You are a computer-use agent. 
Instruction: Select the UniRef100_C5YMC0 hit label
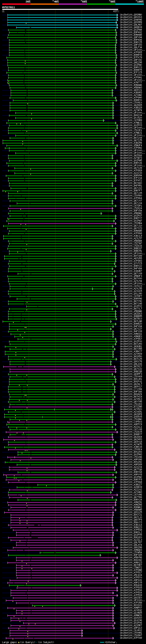click(x=131, y=103)
